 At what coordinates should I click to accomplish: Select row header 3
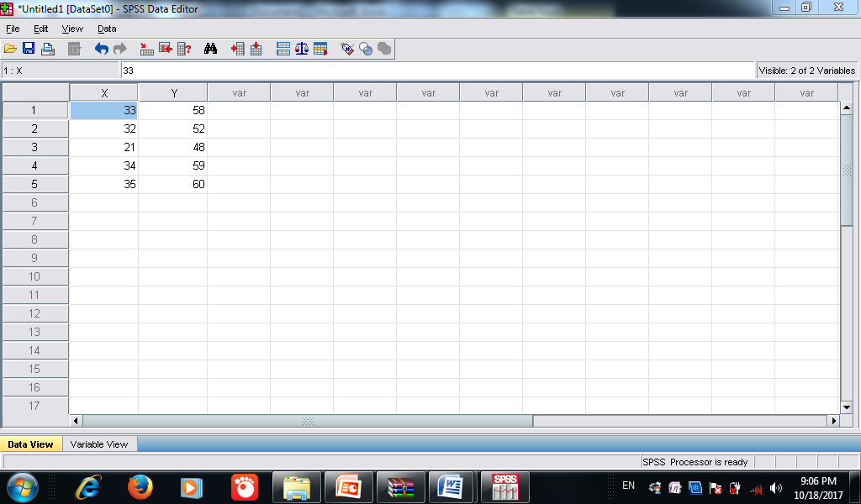tap(34, 147)
